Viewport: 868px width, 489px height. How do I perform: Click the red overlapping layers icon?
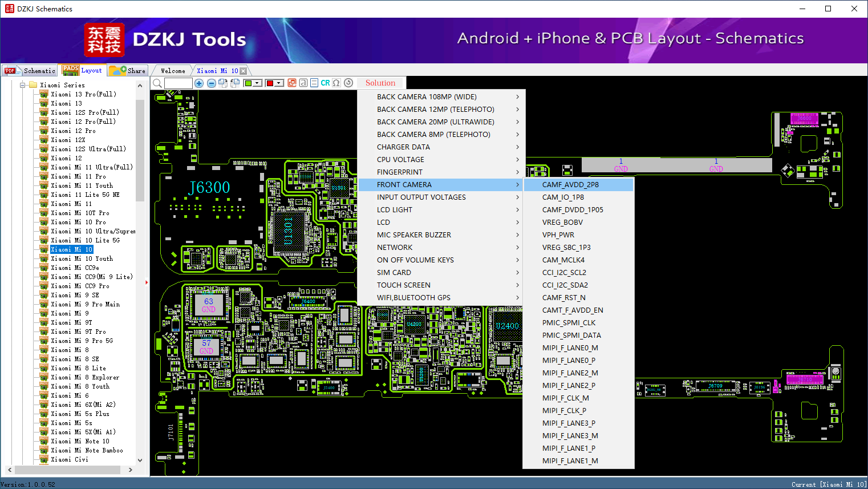tap(292, 83)
